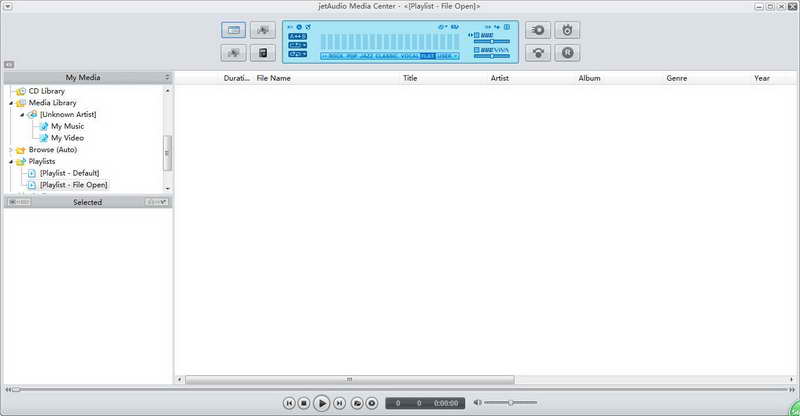This screenshot has height=416, width=800.
Task: Sort by the Duration column header
Action: coord(237,78)
